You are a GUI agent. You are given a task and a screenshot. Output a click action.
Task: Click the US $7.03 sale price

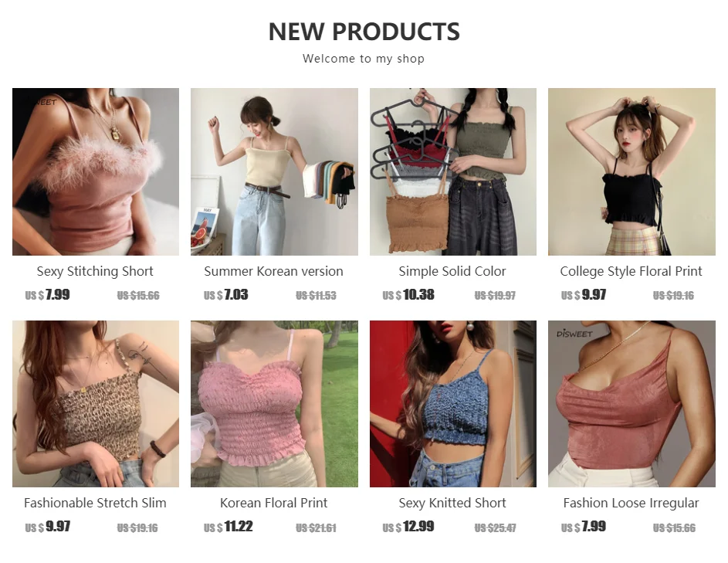coord(226,295)
